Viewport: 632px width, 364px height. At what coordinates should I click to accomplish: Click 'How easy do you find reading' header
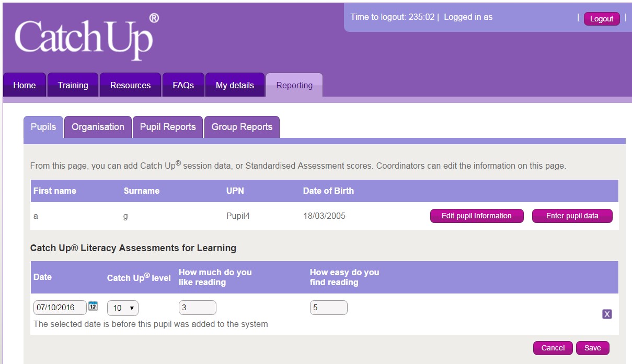[344, 277]
